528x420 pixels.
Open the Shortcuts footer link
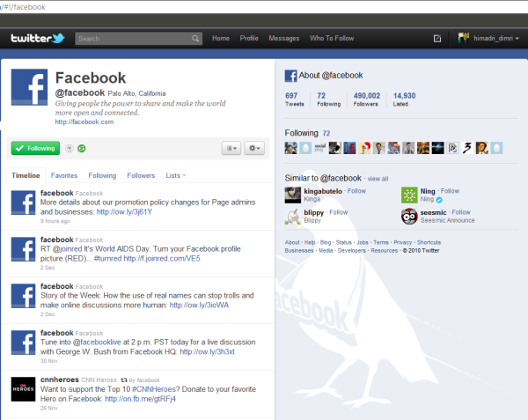coord(429,242)
